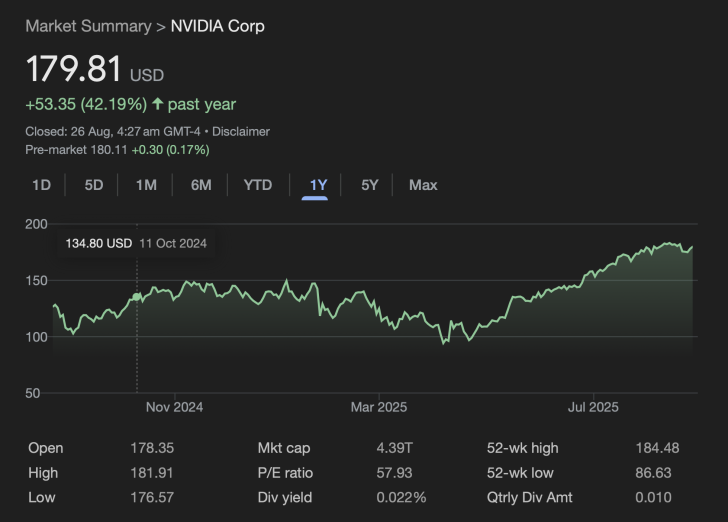The height and width of the screenshot is (522, 728).
Task: Click the 0.022% dividend yield value
Action: coord(401,497)
